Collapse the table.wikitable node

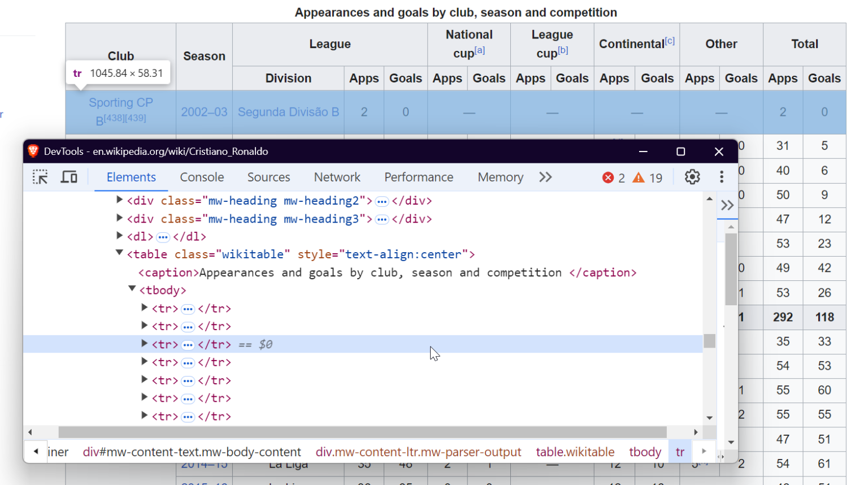click(119, 253)
